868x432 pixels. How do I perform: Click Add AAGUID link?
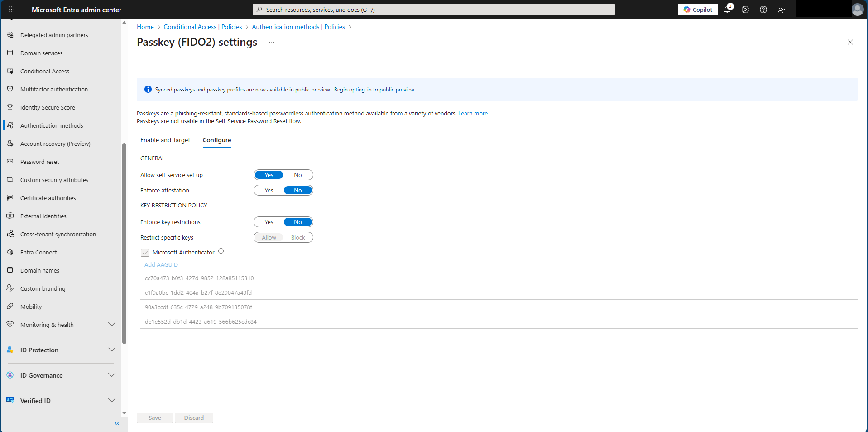(161, 265)
